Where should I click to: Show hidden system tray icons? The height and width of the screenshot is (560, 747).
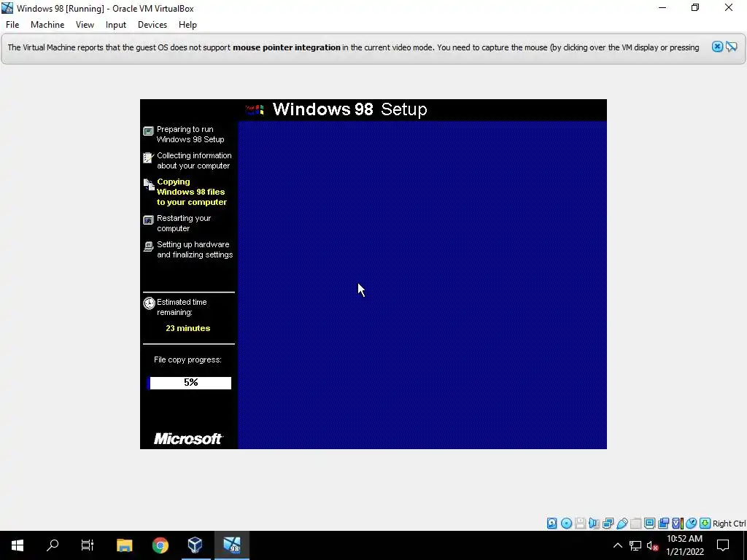click(x=617, y=545)
